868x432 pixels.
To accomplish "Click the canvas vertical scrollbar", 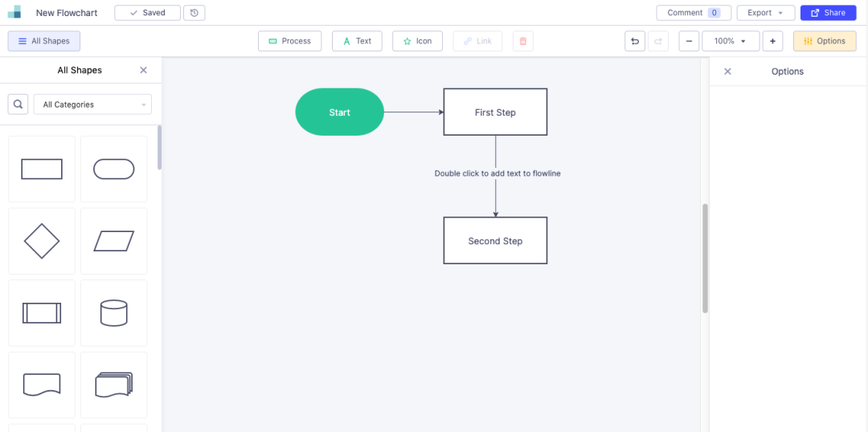I will point(706,259).
